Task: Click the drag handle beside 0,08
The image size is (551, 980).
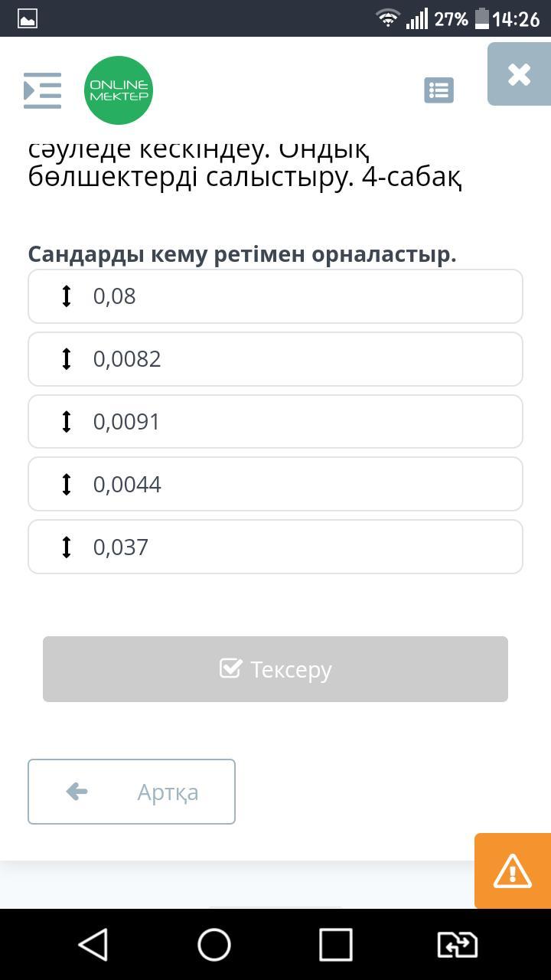Action: point(67,296)
